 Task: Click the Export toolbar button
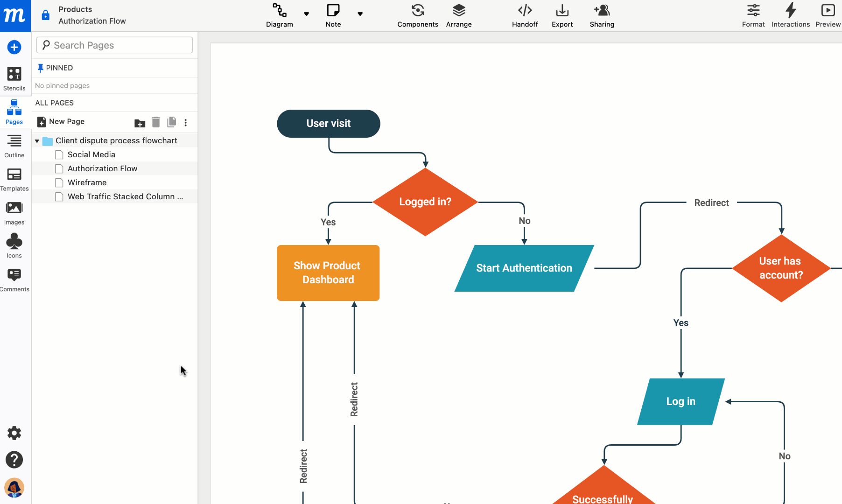tap(562, 15)
